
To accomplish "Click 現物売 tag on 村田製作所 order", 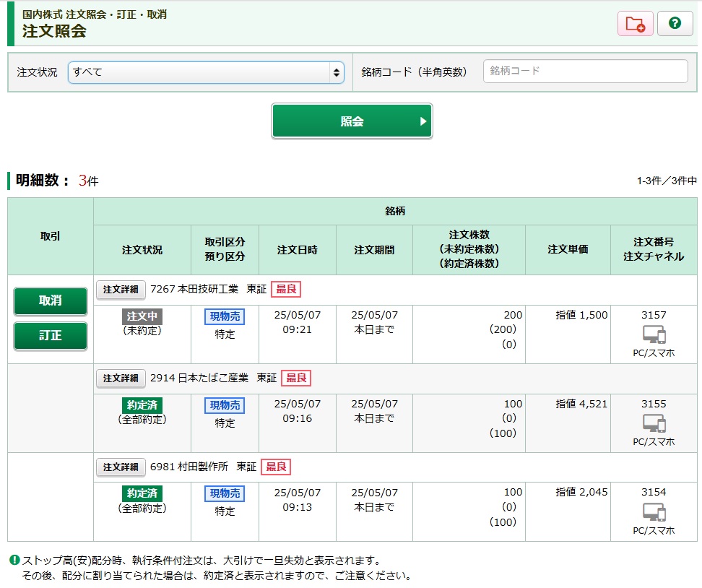I will pyautogui.click(x=225, y=493).
